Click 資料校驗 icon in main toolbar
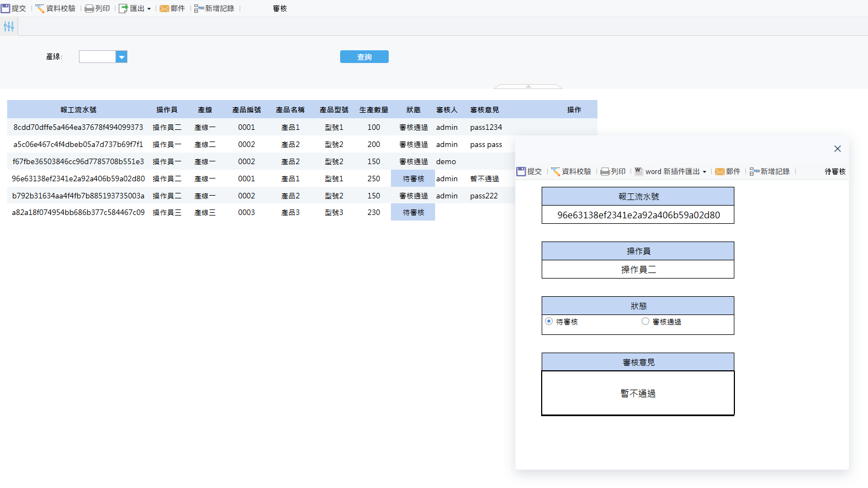The height and width of the screenshot is (488, 868). (x=40, y=8)
